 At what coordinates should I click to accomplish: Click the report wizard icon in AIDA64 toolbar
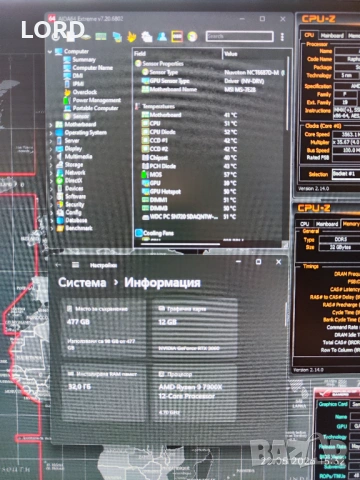[147, 37]
